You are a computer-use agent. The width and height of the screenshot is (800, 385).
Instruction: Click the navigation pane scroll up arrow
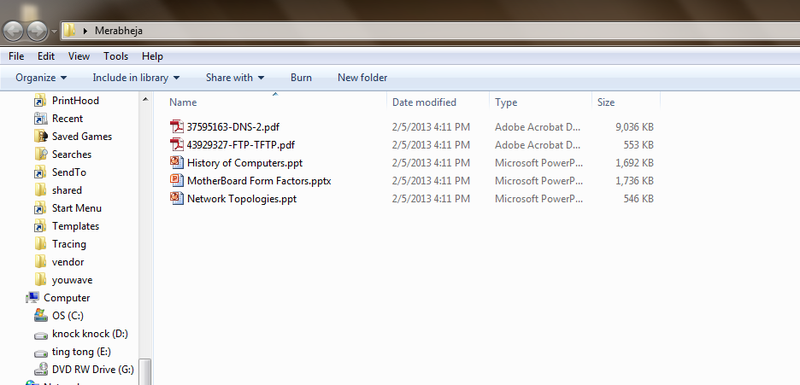point(145,99)
